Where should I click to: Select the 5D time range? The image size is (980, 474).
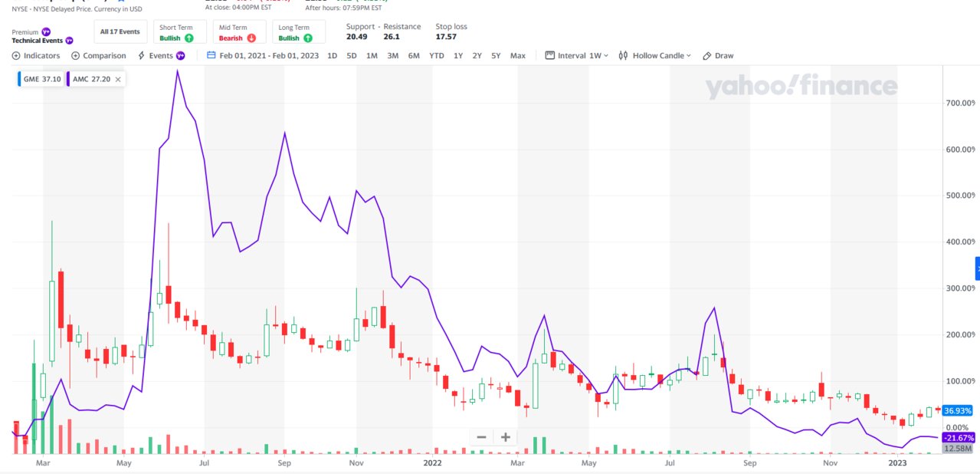point(351,56)
